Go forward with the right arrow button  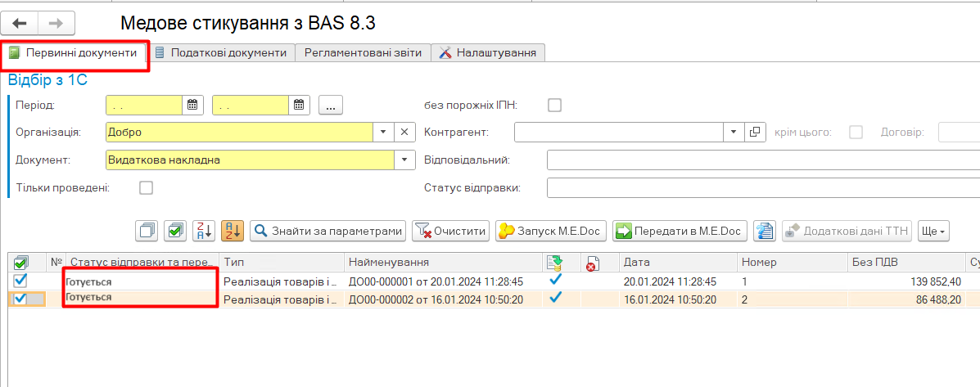(x=56, y=23)
